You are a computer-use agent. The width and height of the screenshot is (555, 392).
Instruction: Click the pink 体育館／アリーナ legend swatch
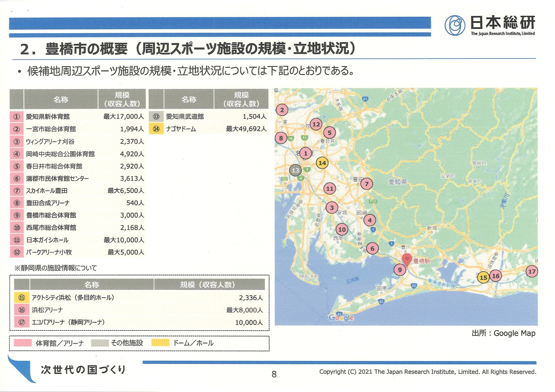pyautogui.click(x=23, y=343)
